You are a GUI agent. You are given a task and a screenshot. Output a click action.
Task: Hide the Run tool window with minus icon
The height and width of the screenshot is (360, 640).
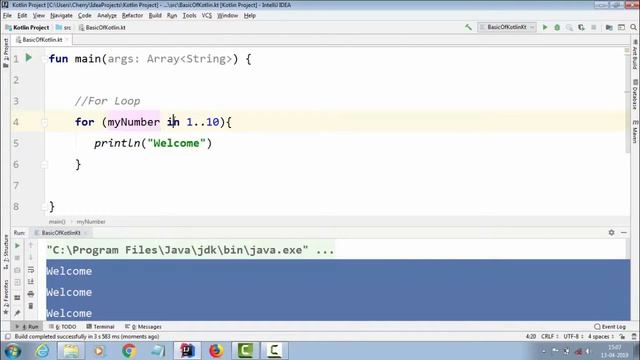pyautogui.click(x=624, y=232)
